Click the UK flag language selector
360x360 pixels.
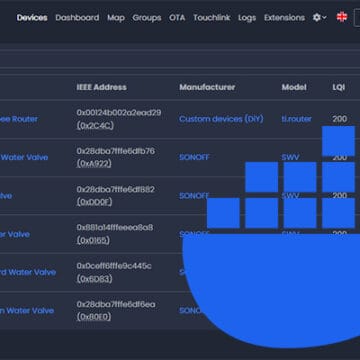pos(342,17)
